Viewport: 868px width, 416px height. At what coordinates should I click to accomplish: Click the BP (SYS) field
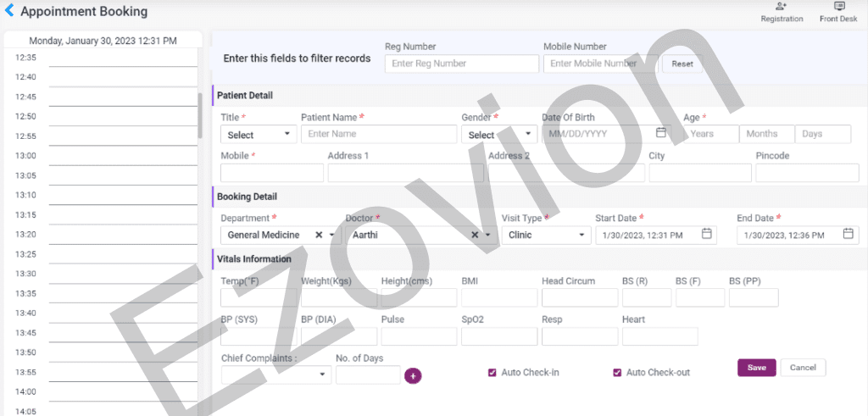pos(259,336)
